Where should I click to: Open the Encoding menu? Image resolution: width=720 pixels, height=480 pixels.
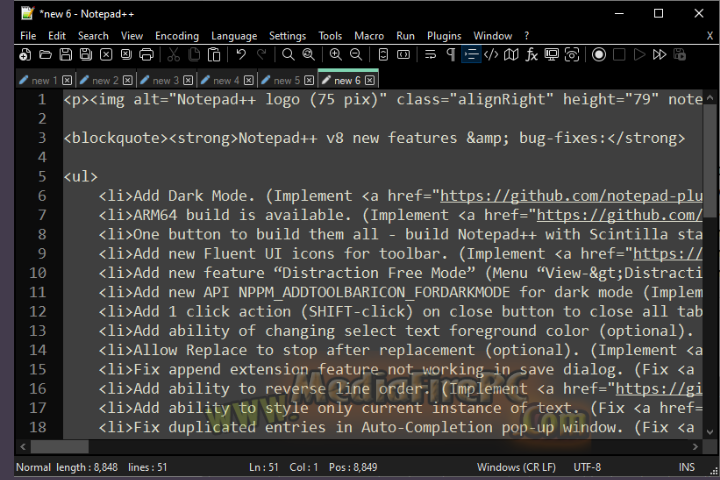point(177,35)
